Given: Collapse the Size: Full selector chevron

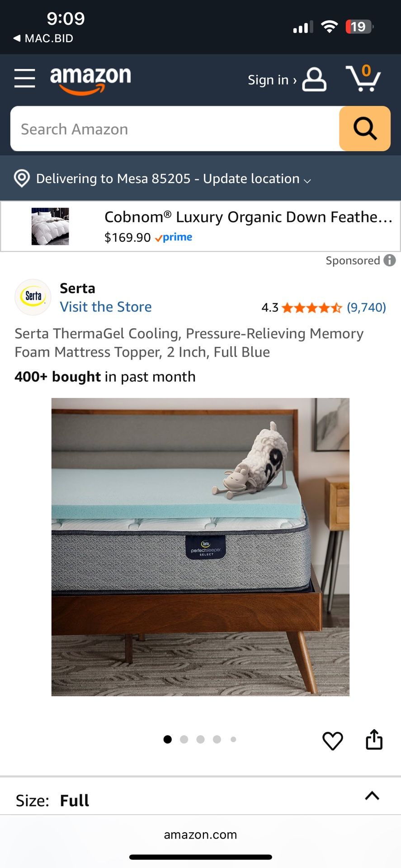Looking at the screenshot, I should pyautogui.click(x=372, y=796).
